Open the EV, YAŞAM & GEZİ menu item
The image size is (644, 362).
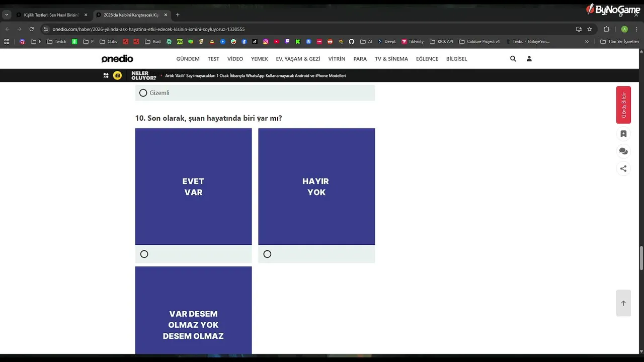298,59
